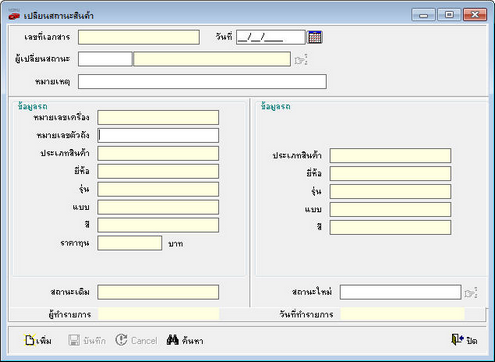Image resolution: width=495 pixels, height=362 pixels.
Task: Minimize the เปลี่ยนสถานะสินค้า window
Action: point(423,15)
